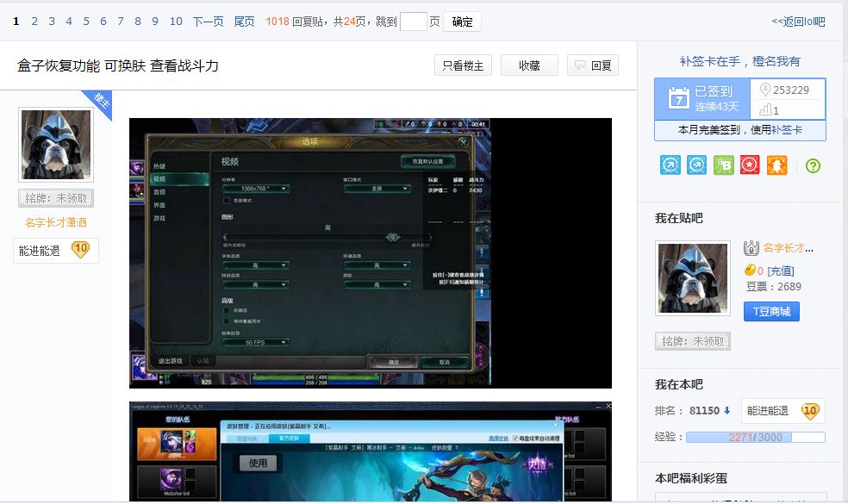The height and width of the screenshot is (504, 848).
Task: Click 铭牌：未领取 in the 我在贴吧 sidebar
Action: point(693,341)
